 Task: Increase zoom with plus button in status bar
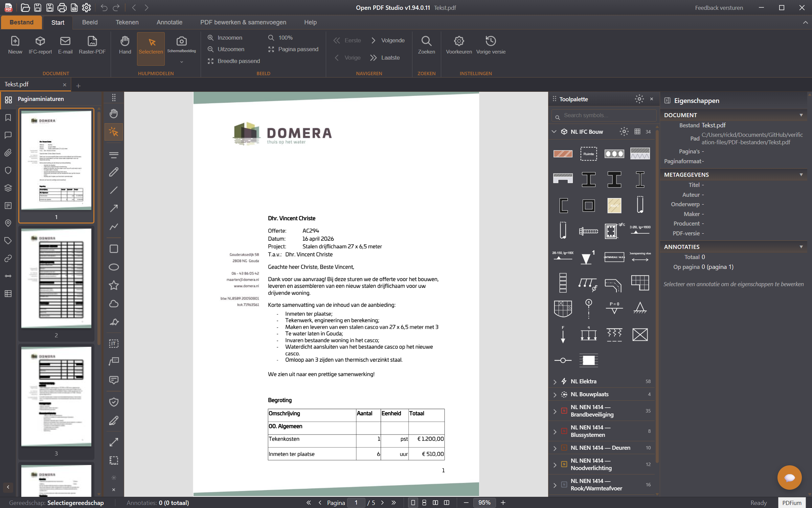point(503,503)
